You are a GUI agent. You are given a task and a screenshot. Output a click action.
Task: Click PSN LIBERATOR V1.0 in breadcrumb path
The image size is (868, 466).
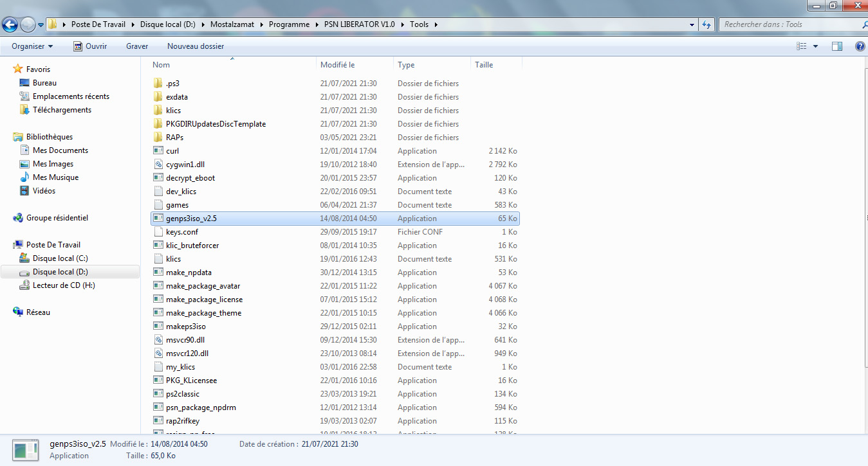pos(359,24)
